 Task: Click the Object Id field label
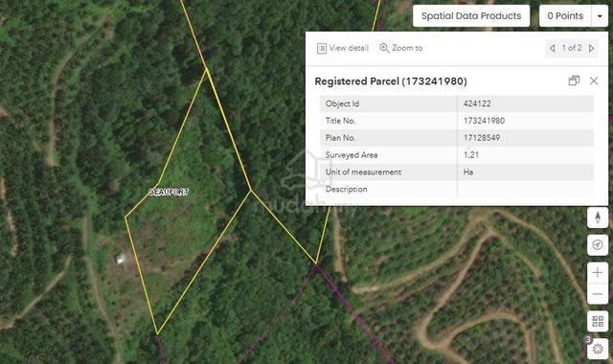pyautogui.click(x=342, y=103)
